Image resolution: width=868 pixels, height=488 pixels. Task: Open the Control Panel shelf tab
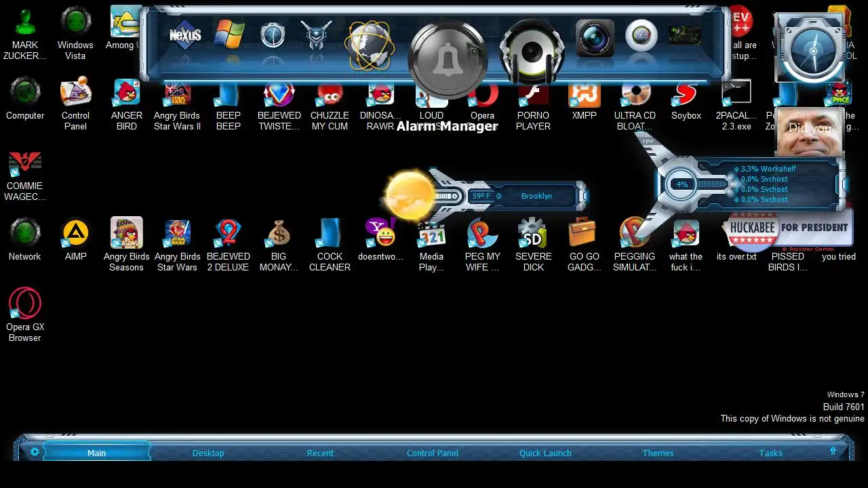pyautogui.click(x=433, y=453)
